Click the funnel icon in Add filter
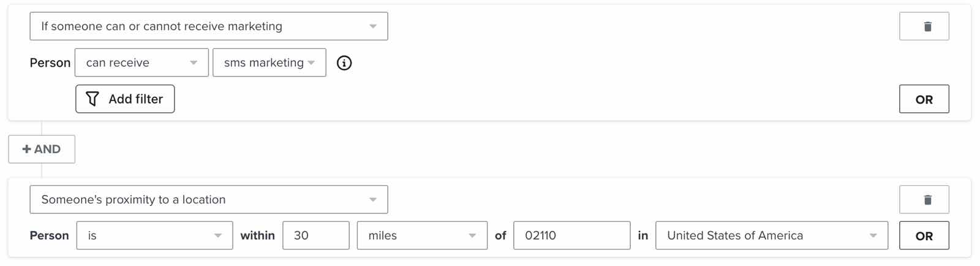Image resolution: width=980 pixels, height=266 pixels. point(92,99)
